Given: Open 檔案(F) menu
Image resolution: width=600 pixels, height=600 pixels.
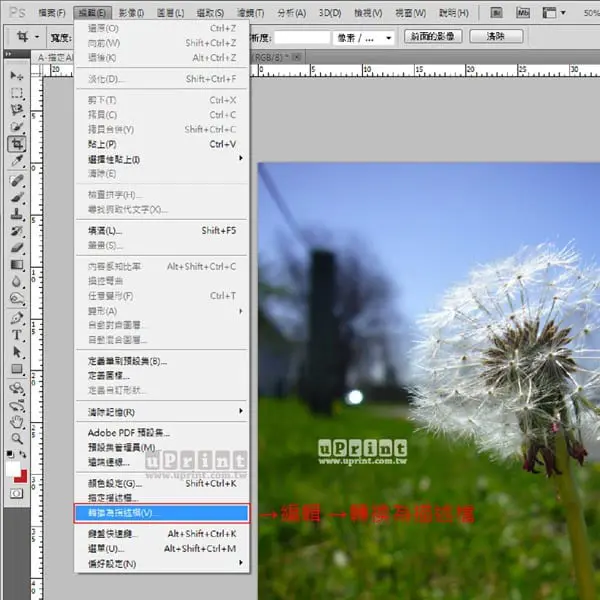Looking at the screenshot, I should (x=52, y=13).
